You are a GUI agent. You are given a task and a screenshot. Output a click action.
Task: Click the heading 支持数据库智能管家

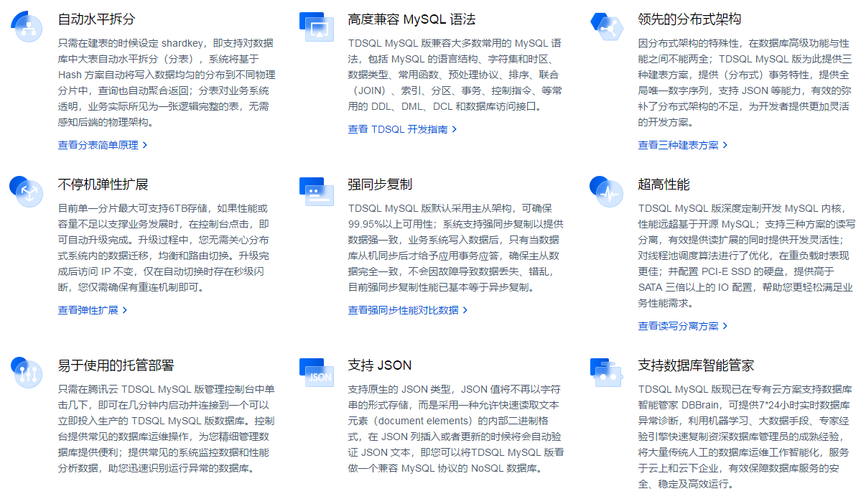pyautogui.click(x=696, y=365)
